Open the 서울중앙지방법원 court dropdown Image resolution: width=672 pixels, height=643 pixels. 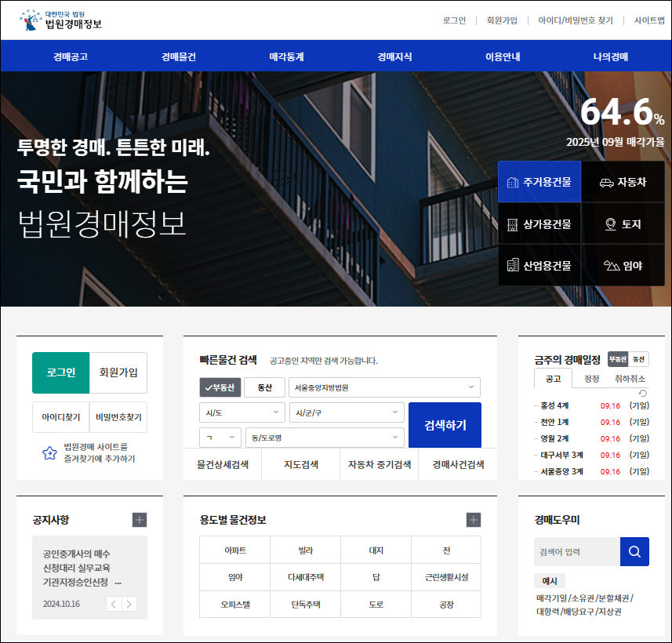pyautogui.click(x=384, y=387)
